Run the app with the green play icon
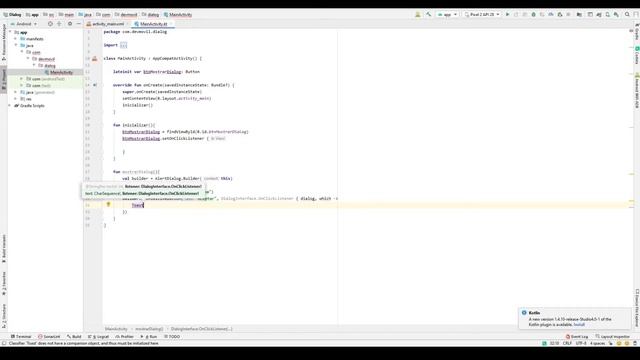Image resolution: width=640 pixels, height=360 pixels. click(x=508, y=14)
